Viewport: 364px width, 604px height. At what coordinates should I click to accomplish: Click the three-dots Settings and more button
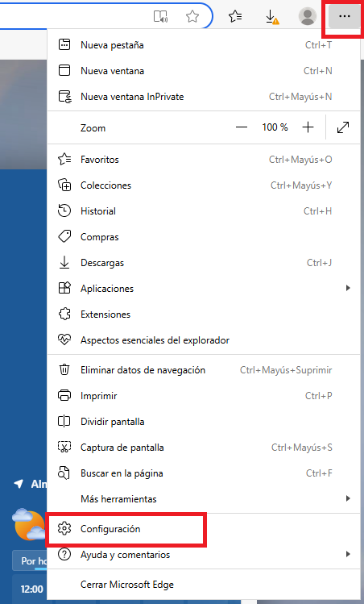click(x=344, y=17)
